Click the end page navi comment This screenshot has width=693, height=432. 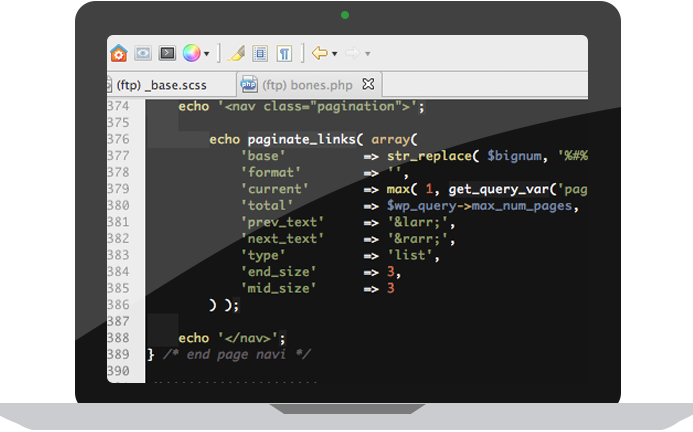tap(237, 355)
